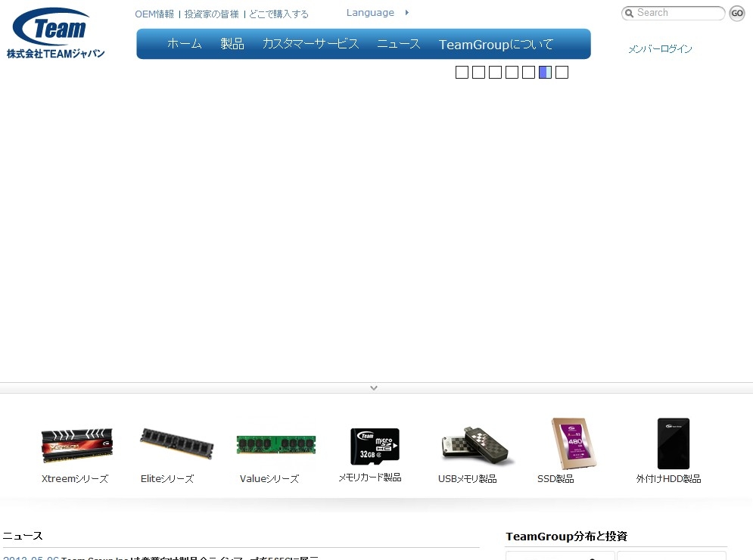Image resolution: width=753 pixels, height=560 pixels.
Task: Open the OEM情報 link
Action: (154, 14)
